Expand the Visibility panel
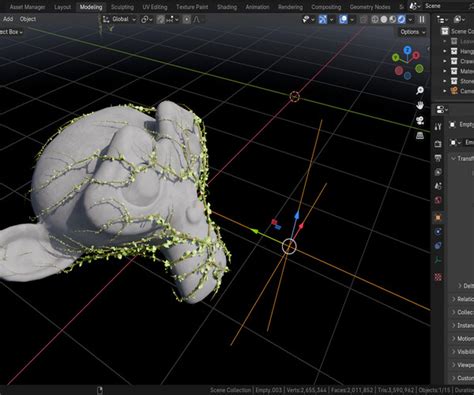The image size is (474, 395). [462, 352]
